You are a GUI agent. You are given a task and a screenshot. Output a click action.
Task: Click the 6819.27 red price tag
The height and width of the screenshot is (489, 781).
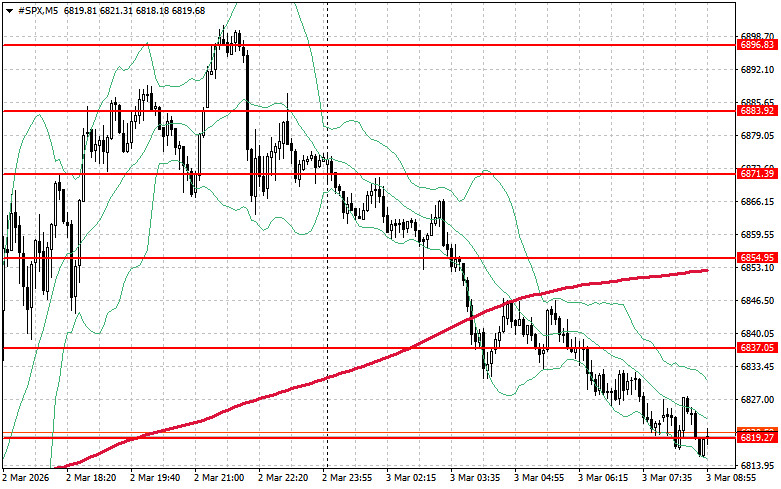pos(756,437)
